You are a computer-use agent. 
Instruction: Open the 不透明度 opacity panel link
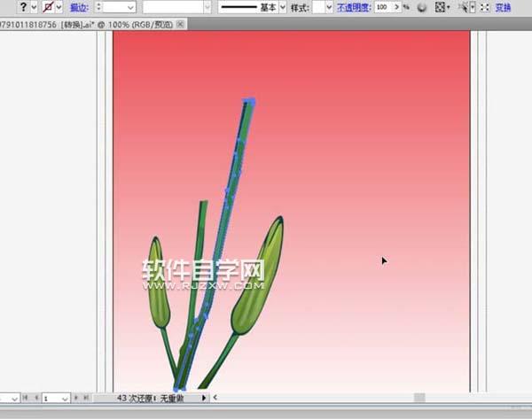point(354,7)
